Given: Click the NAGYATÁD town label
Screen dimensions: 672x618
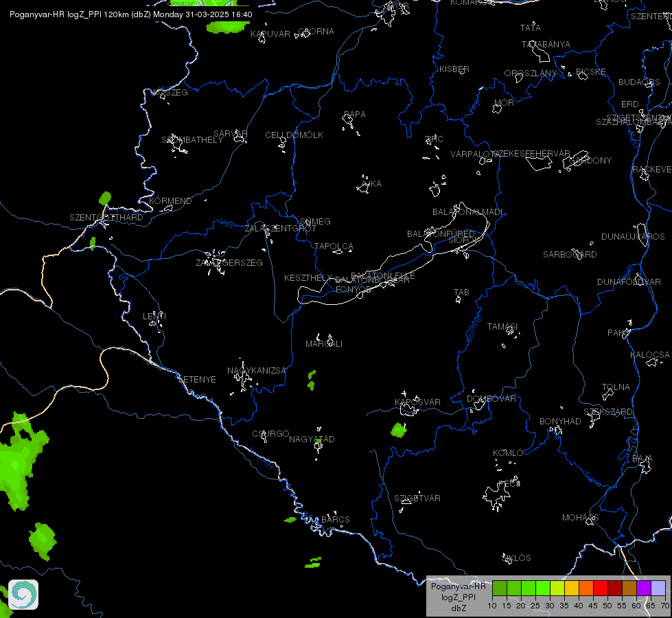Looking at the screenshot, I should [312, 439].
